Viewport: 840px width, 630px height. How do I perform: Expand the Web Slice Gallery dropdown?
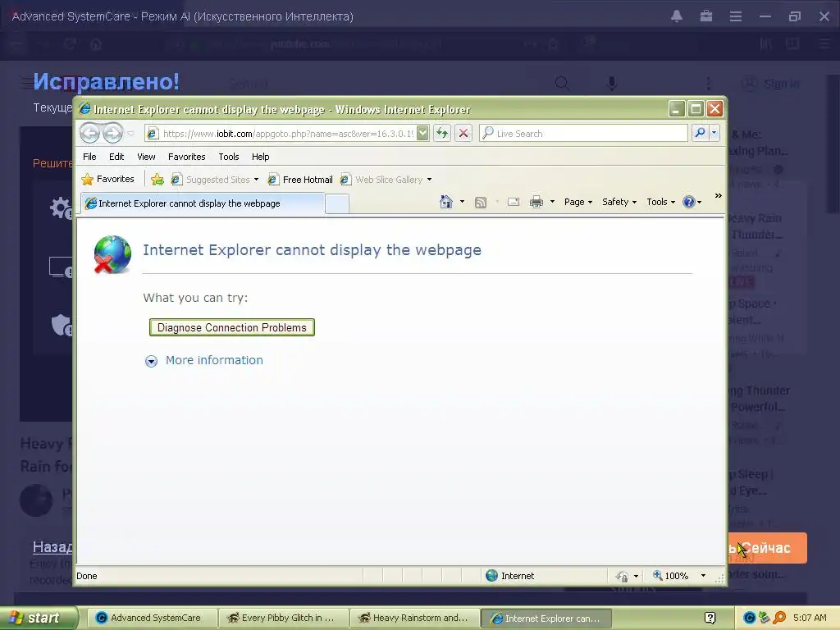click(429, 180)
